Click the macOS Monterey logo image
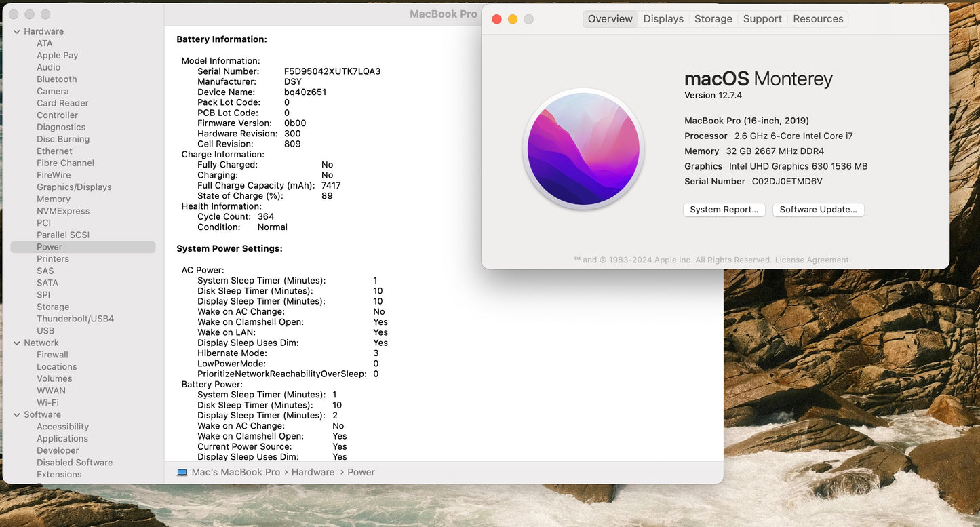Image resolution: width=980 pixels, height=527 pixels. pyautogui.click(x=583, y=149)
